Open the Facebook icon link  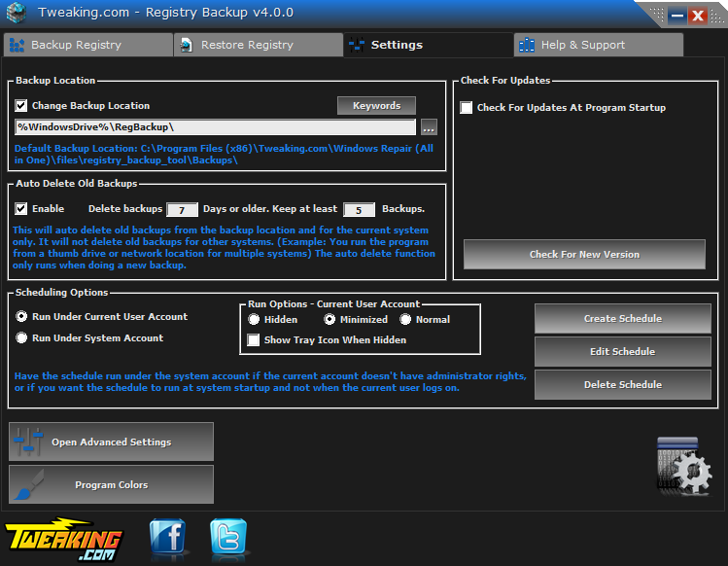(168, 538)
